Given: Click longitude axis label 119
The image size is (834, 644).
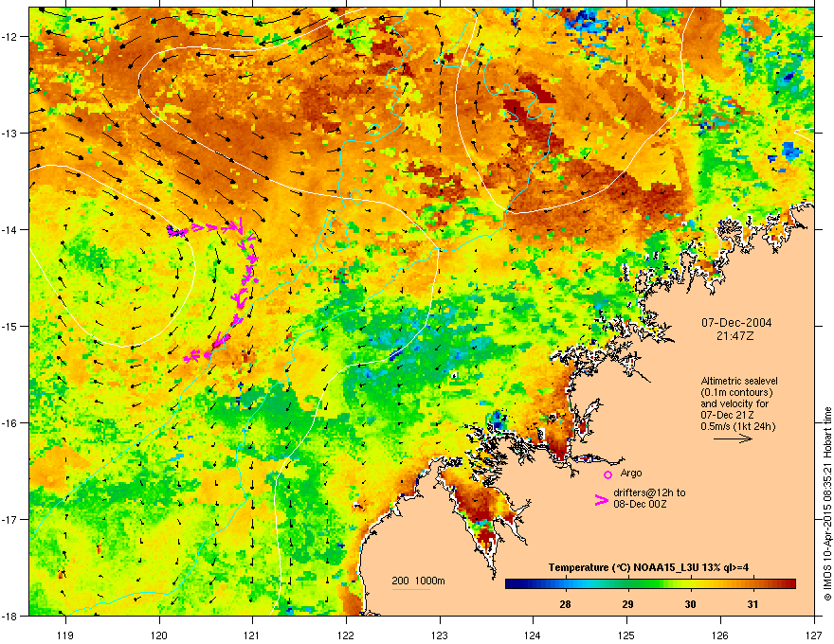Looking at the screenshot, I should 65,635.
